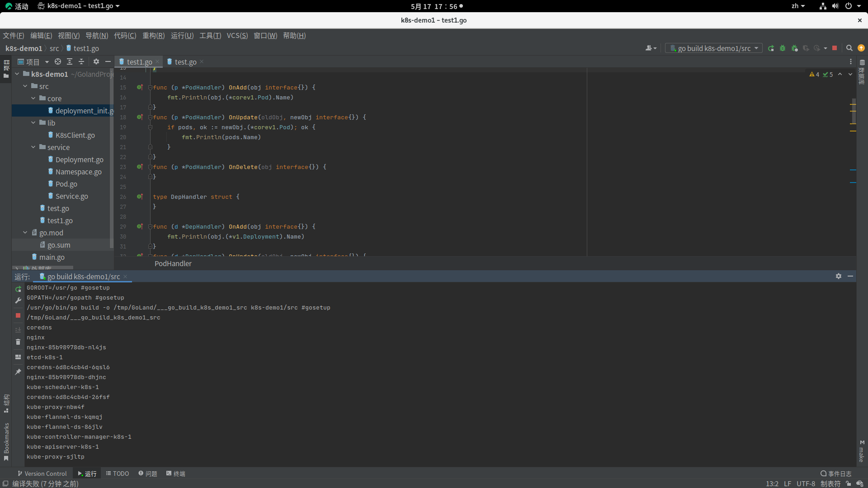This screenshot has height=488, width=868.
Task: Open Version Control tool window
Action: [42, 473]
